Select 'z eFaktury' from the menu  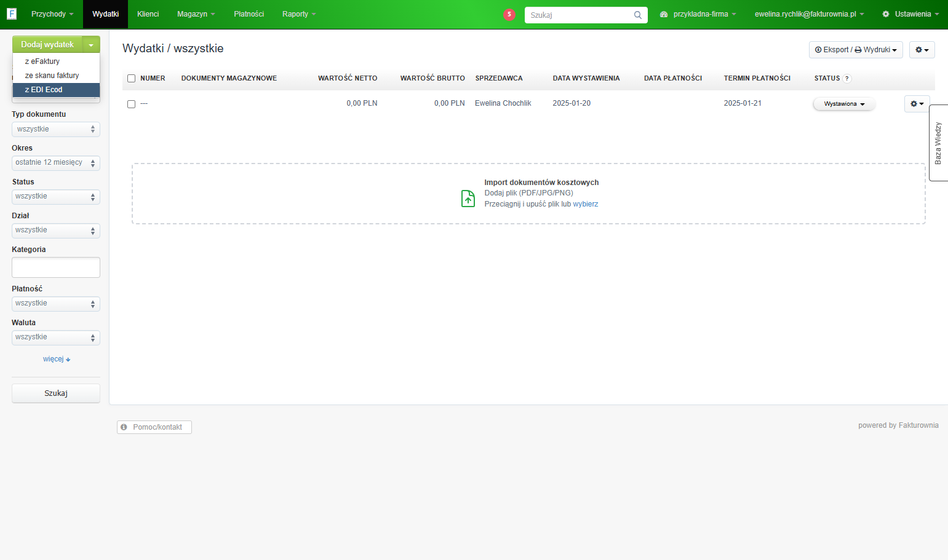click(x=56, y=61)
